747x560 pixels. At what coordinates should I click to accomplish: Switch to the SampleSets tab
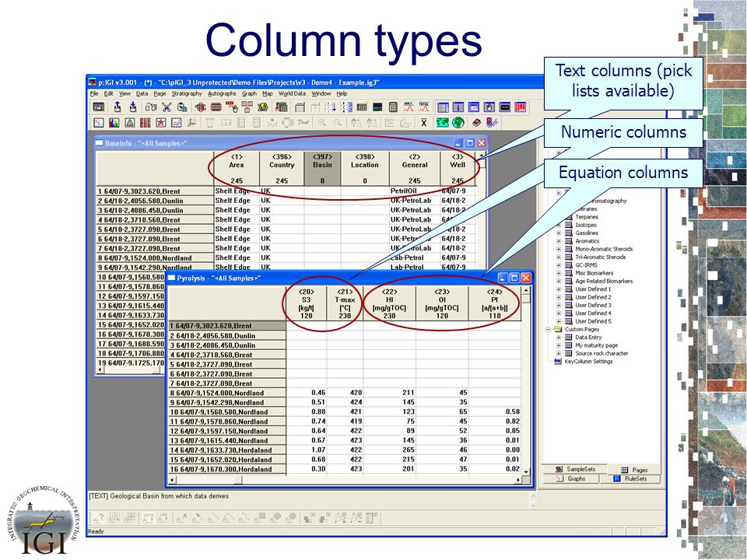click(575, 469)
